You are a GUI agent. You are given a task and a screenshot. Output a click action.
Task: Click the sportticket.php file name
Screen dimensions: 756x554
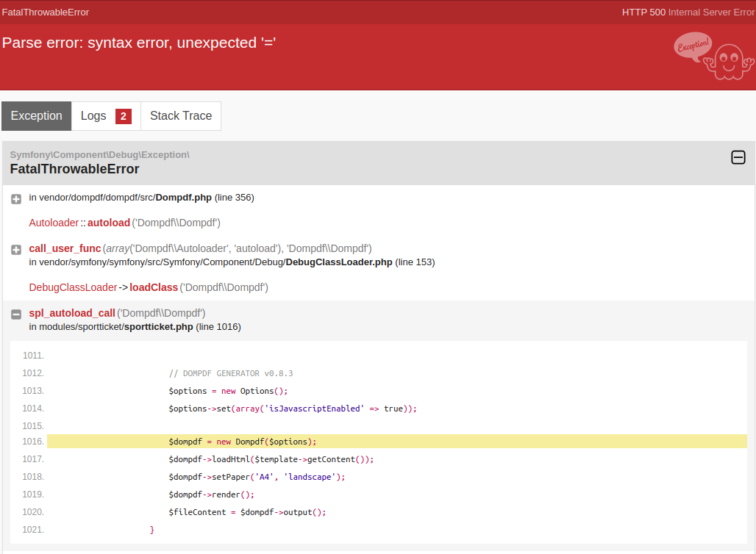158,327
